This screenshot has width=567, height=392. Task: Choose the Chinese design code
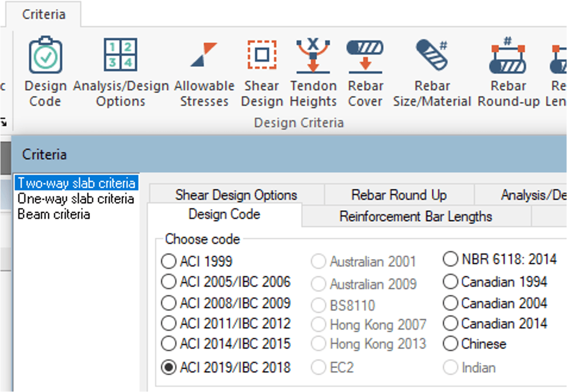[x=451, y=344]
